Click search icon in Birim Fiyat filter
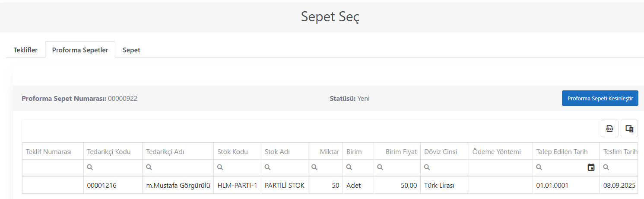The width and height of the screenshot is (644, 199). [x=381, y=167]
